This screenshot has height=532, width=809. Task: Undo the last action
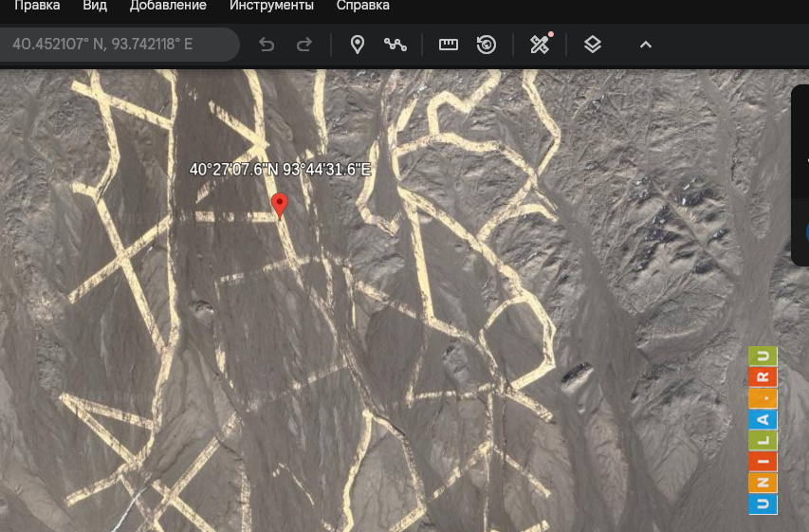coord(267,45)
